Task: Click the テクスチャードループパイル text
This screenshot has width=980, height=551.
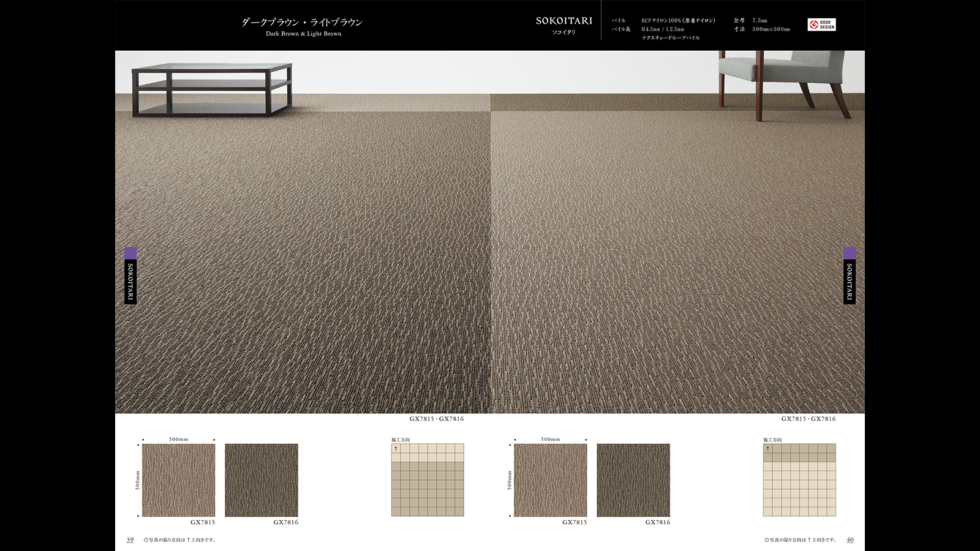Action: tap(671, 37)
